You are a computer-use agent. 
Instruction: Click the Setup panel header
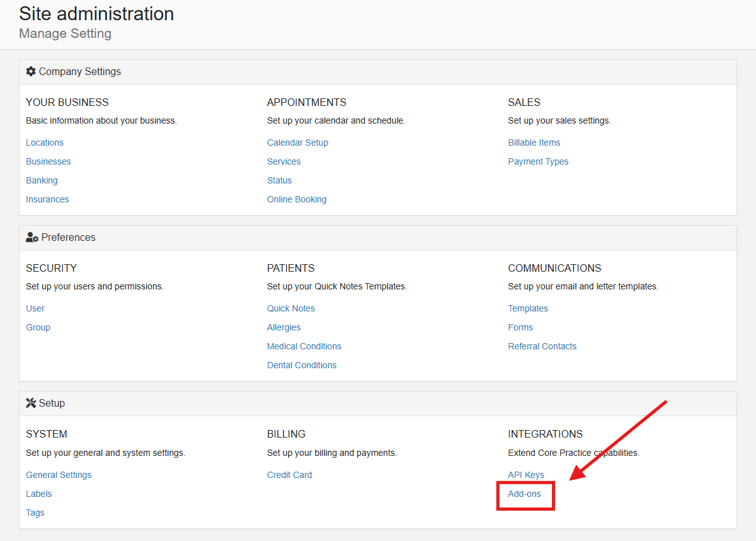point(378,404)
